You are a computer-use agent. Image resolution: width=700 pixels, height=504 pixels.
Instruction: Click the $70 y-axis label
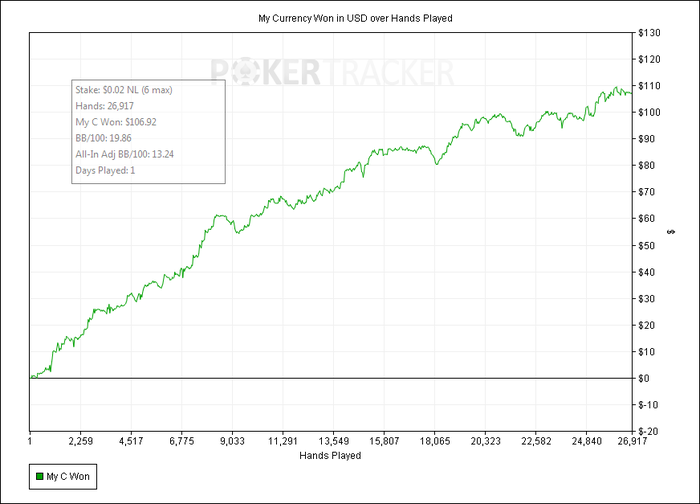647,192
